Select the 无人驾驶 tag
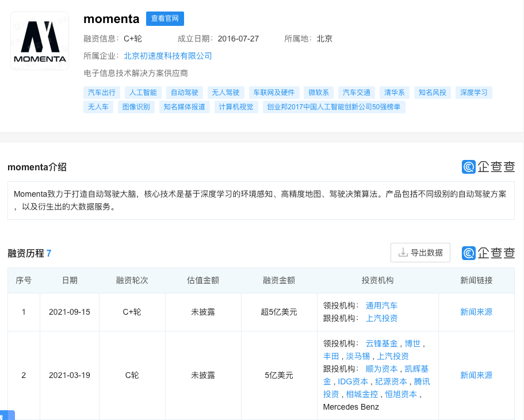 tap(225, 93)
